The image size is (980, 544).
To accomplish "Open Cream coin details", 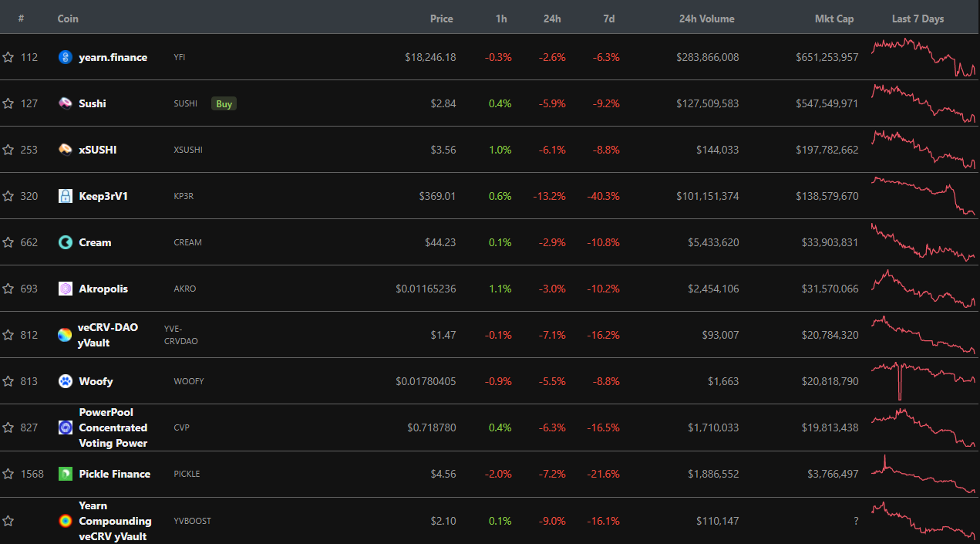I will click(95, 242).
